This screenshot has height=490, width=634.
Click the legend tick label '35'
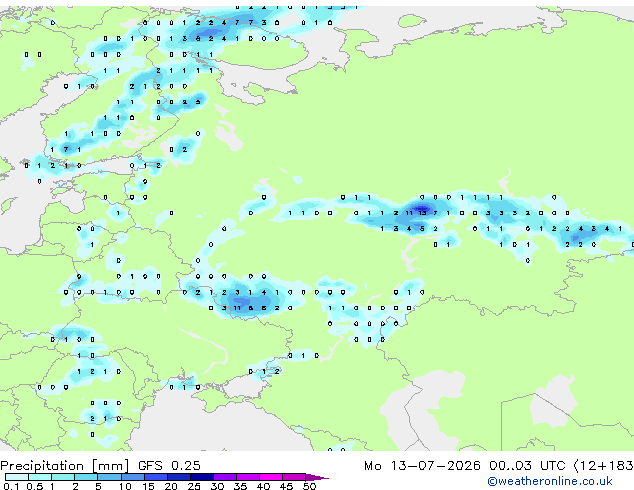[240, 486]
